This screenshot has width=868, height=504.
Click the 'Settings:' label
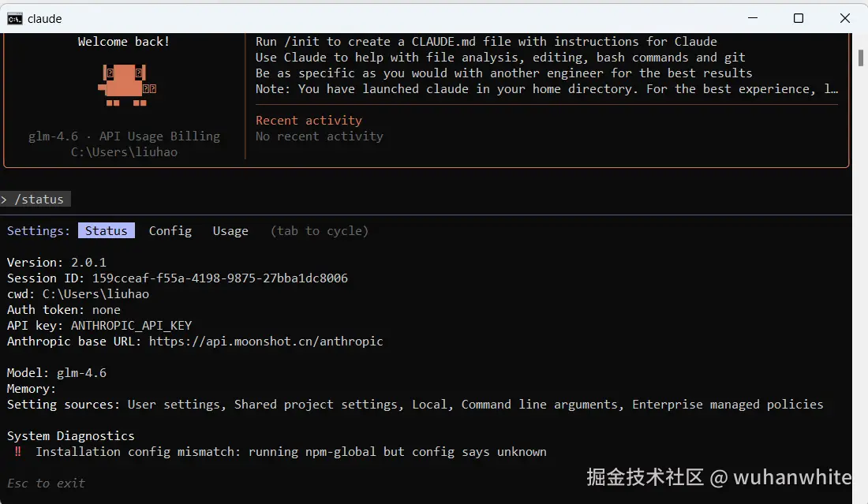pos(38,230)
